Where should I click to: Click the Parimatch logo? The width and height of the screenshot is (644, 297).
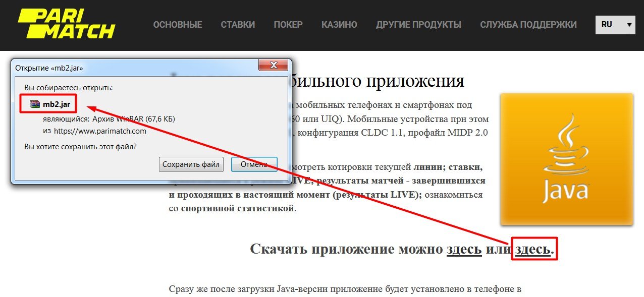tap(67, 24)
